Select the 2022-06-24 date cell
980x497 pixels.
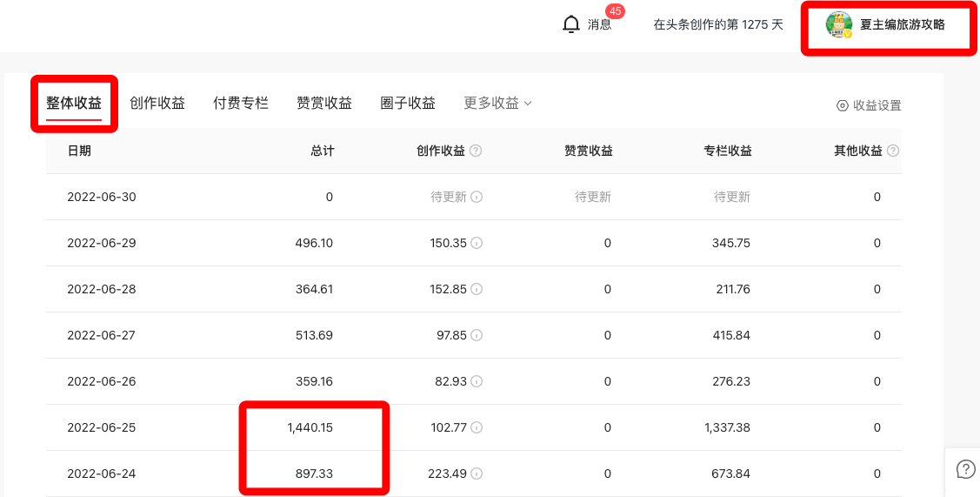tap(102, 473)
